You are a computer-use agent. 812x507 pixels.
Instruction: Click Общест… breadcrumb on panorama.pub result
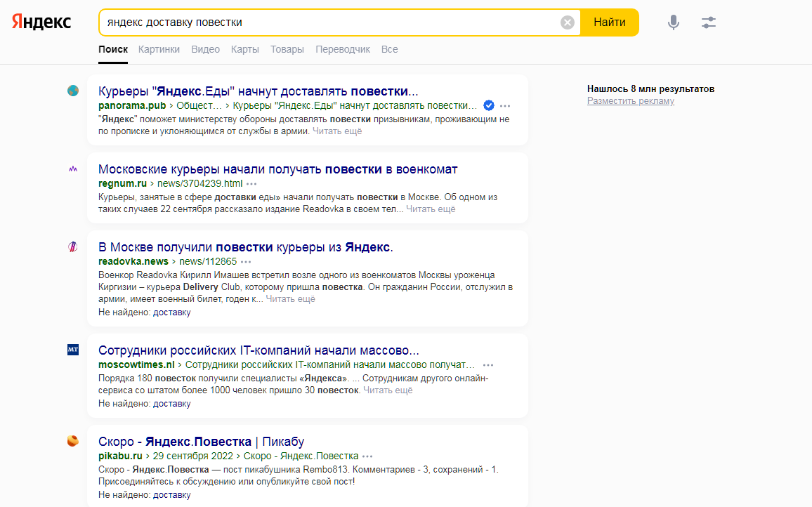(199, 105)
